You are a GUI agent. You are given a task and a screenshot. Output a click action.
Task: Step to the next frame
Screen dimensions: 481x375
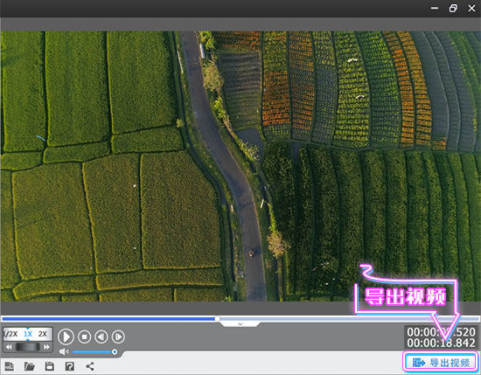tap(118, 337)
